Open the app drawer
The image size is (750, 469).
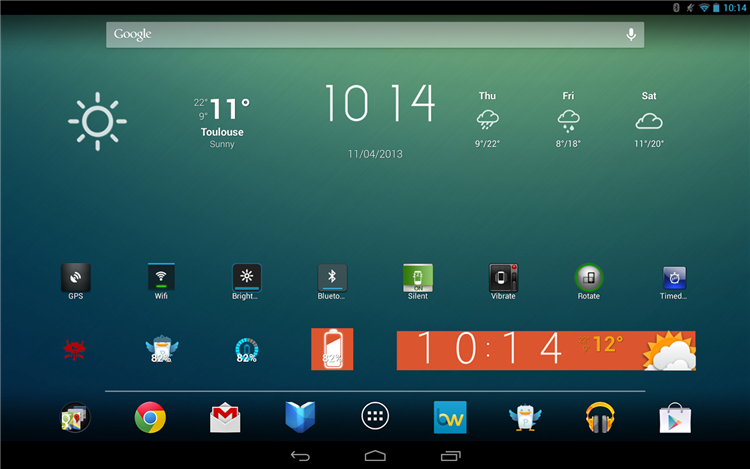click(375, 416)
